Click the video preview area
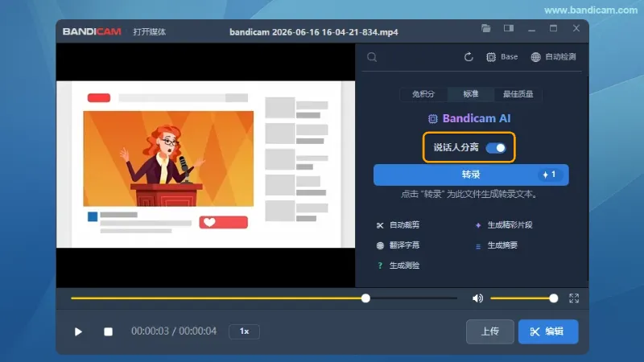The image size is (644, 362). (x=205, y=165)
